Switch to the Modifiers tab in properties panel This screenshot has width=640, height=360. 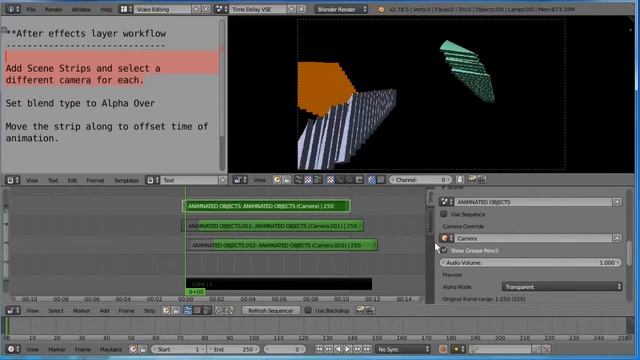[430, 221]
